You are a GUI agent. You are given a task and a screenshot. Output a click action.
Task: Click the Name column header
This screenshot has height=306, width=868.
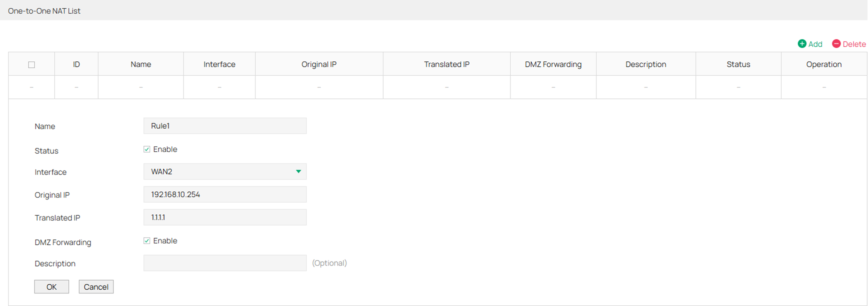click(141, 64)
